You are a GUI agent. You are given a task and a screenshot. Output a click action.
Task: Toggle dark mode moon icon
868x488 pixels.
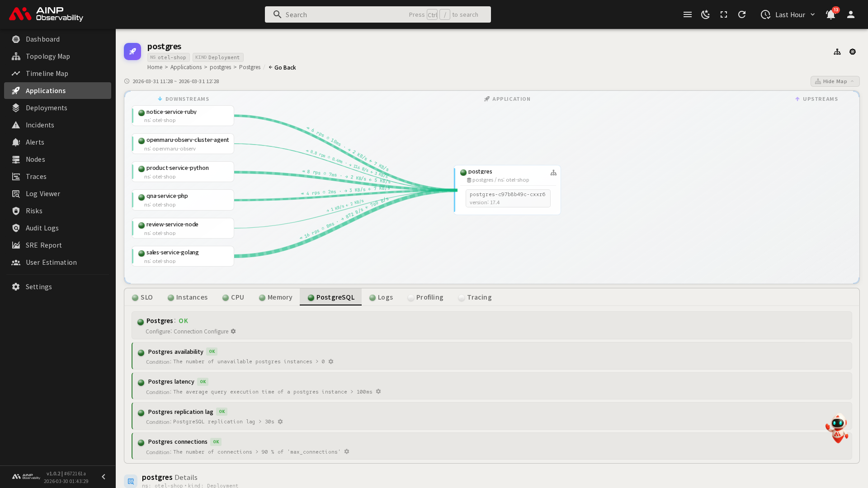pyautogui.click(x=705, y=14)
